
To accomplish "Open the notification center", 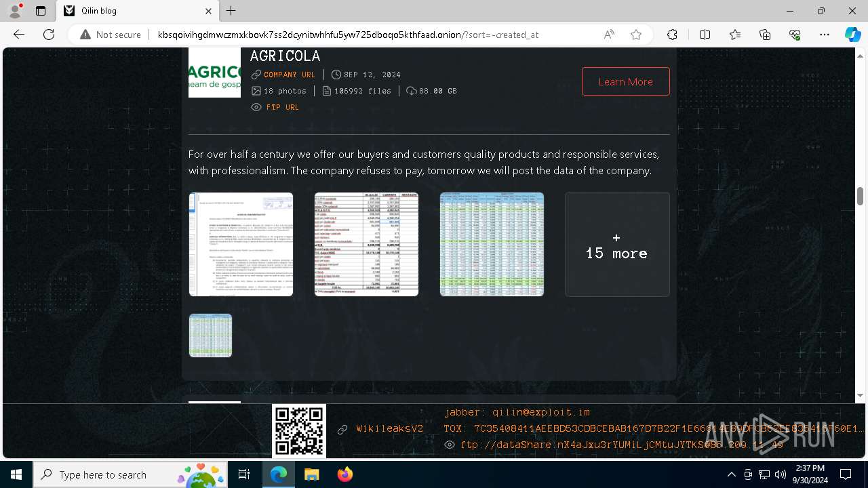I will (x=846, y=474).
